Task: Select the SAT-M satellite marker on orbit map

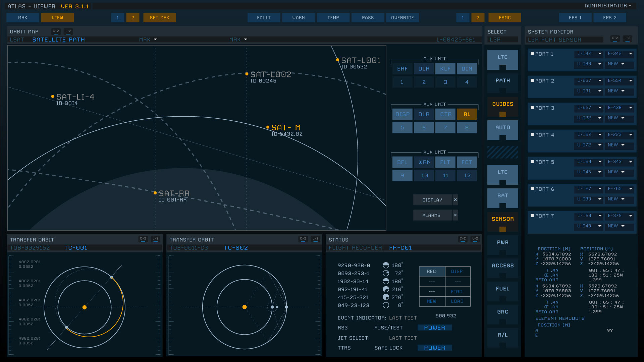Action: coord(268,127)
